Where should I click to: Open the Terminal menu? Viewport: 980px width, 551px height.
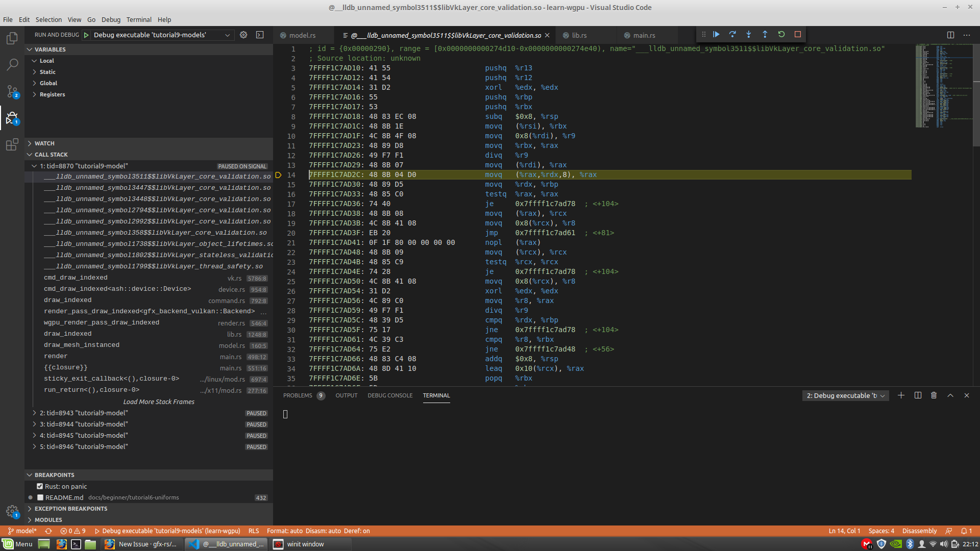click(138, 19)
